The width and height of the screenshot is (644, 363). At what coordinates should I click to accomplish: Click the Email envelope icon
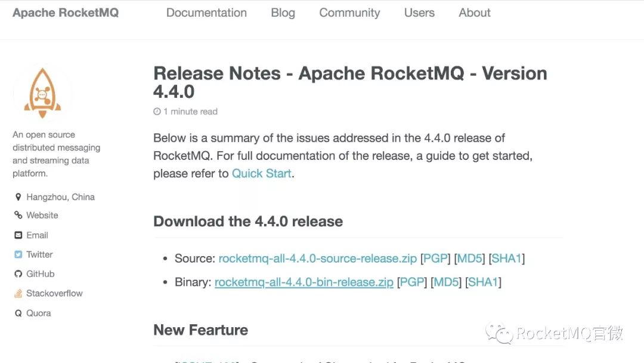18,235
